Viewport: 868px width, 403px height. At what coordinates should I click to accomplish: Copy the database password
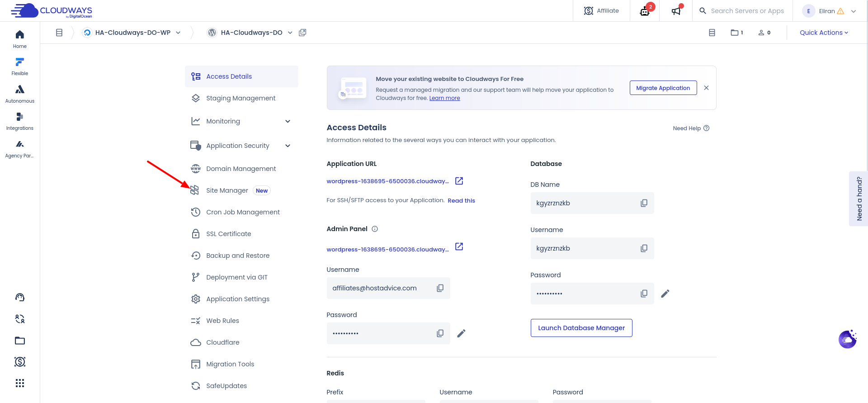click(644, 294)
